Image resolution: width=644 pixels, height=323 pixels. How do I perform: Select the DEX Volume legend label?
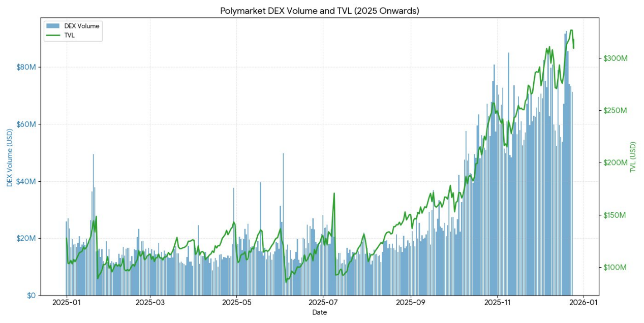[81, 26]
